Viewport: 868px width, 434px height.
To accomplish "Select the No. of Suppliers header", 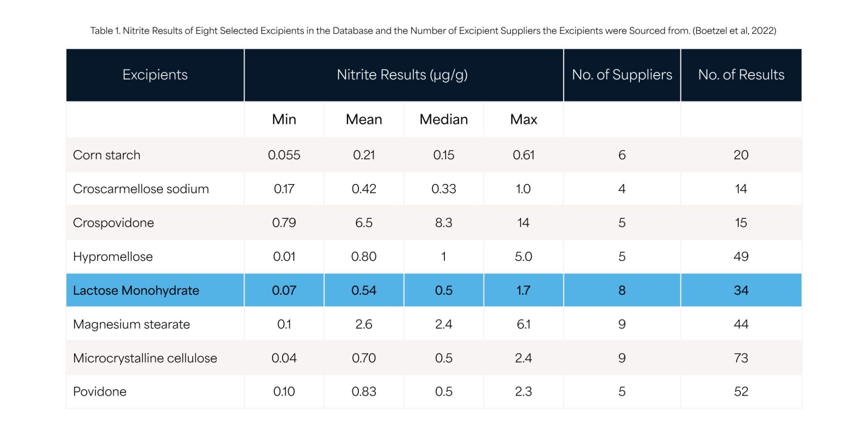I will point(622,75).
